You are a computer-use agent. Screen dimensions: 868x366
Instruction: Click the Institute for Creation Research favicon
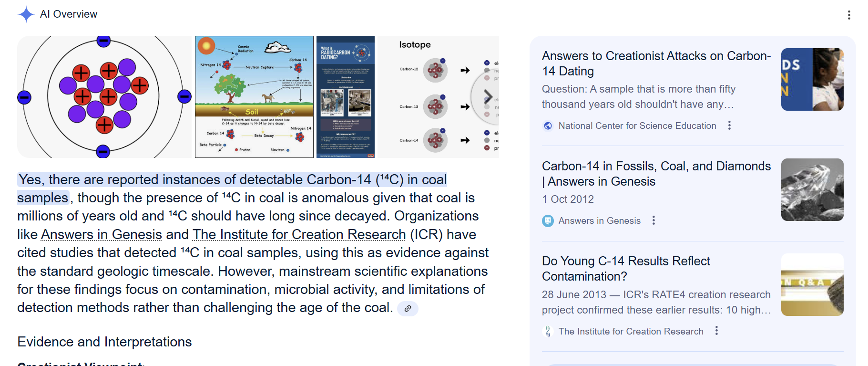coord(548,331)
